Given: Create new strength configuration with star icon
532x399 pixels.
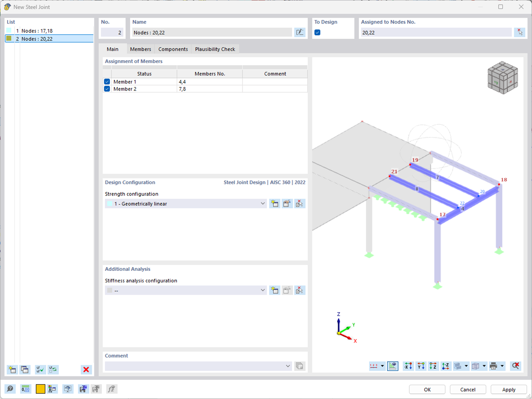Looking at the screenshot, I should tap(274, 203).
